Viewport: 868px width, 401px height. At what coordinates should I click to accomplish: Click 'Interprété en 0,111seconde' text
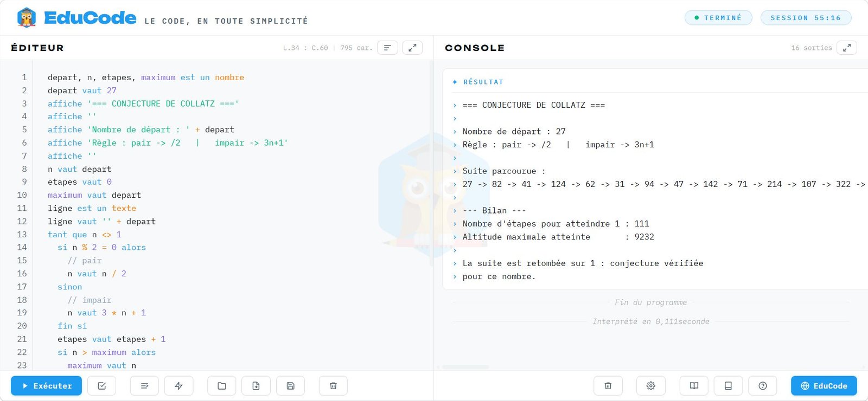[650, 321]
